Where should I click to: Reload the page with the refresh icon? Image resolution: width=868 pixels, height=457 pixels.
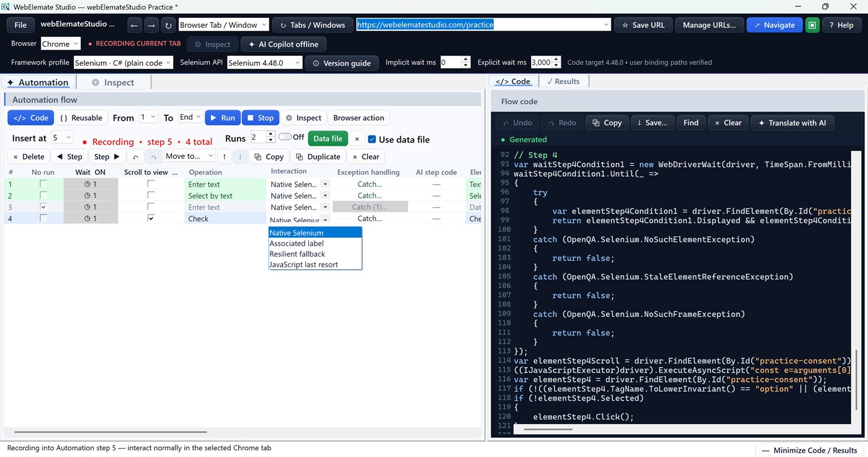click(168, 25)
